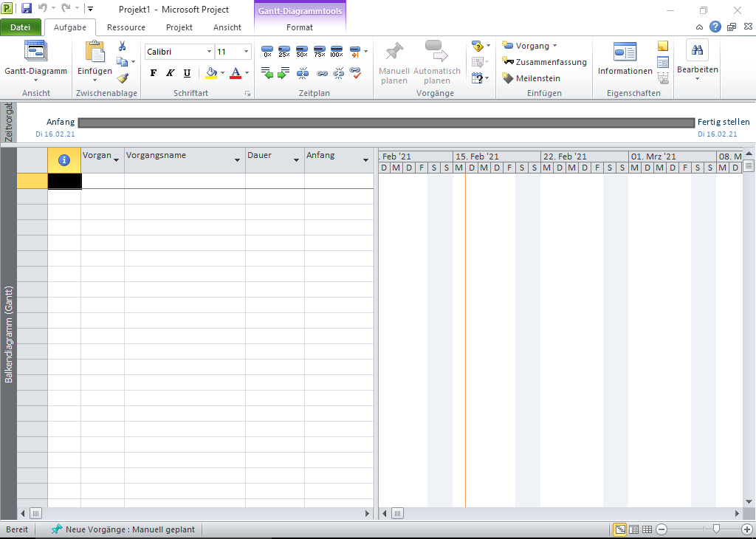
Task: Click the task notes yellow icon
Action: (x=663, y=47)
